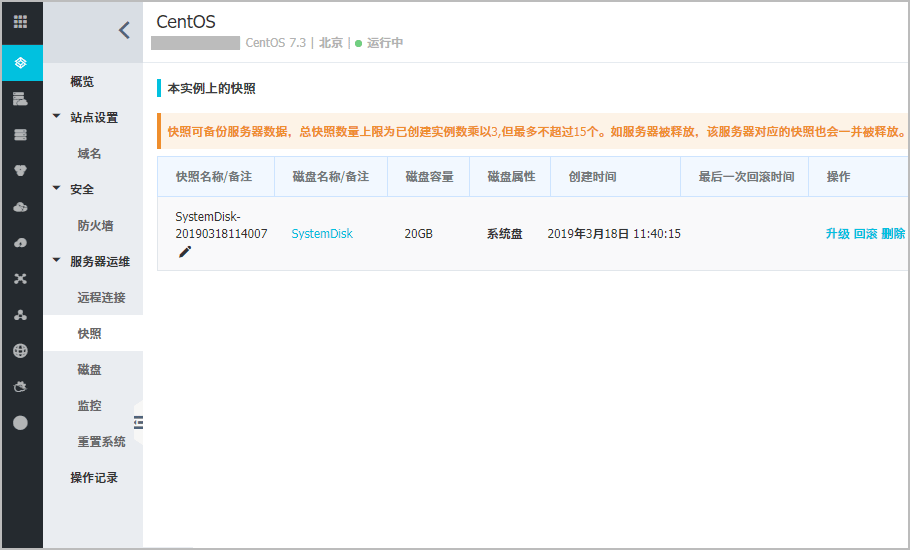This screenshot has height=550, width=910.
Task: Collapse the 安全 section
Action: [56, 189]
